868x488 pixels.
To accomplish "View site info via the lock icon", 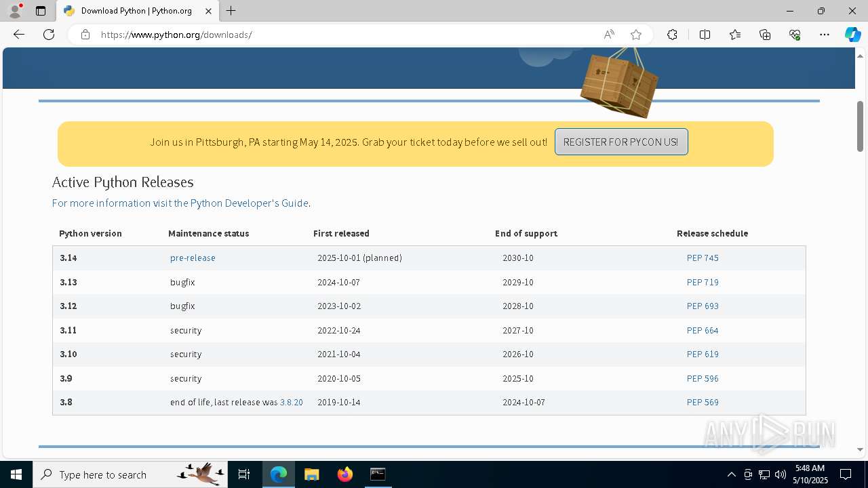I will [85, 35].
